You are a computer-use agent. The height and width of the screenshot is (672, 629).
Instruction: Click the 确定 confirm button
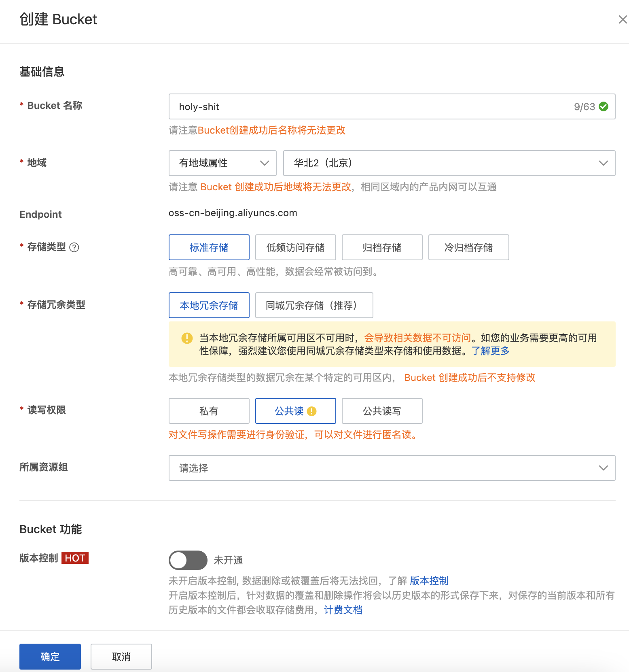coord(50,657)
